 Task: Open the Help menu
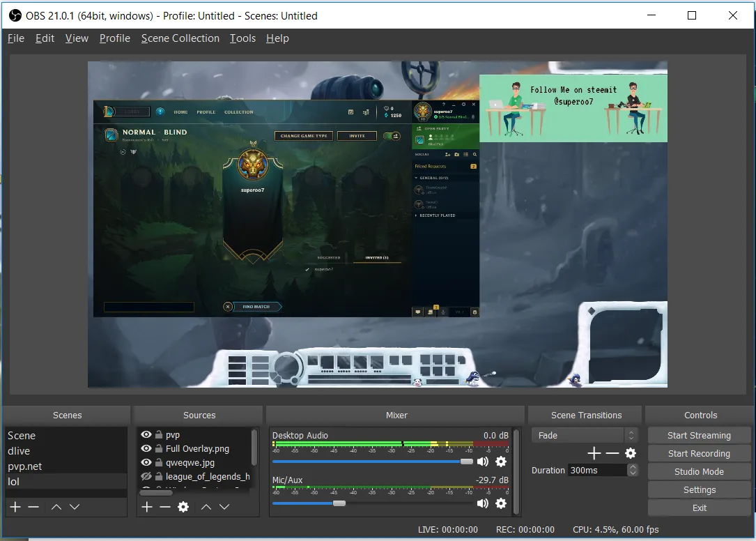click(277, 38)
